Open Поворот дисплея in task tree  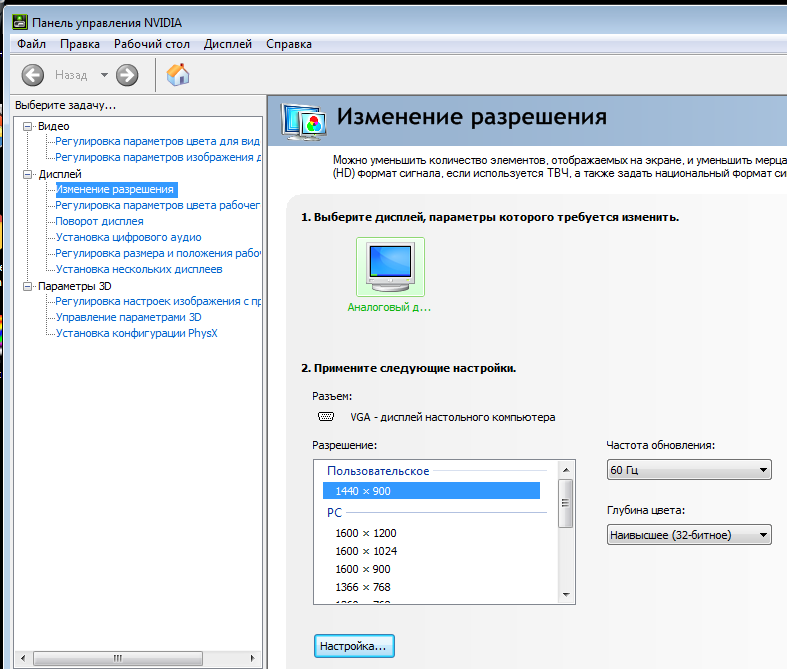pyautogui.click(x=99, y=221)
